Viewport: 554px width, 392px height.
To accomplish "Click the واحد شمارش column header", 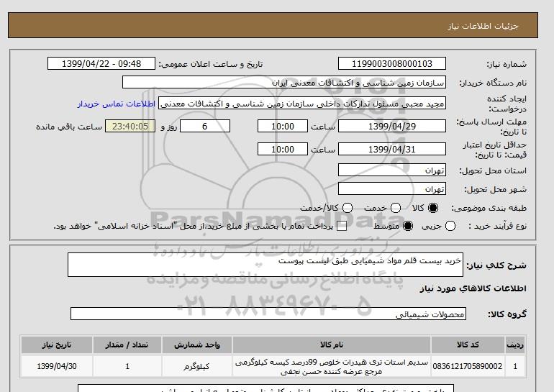I will (x=197, y=345).
